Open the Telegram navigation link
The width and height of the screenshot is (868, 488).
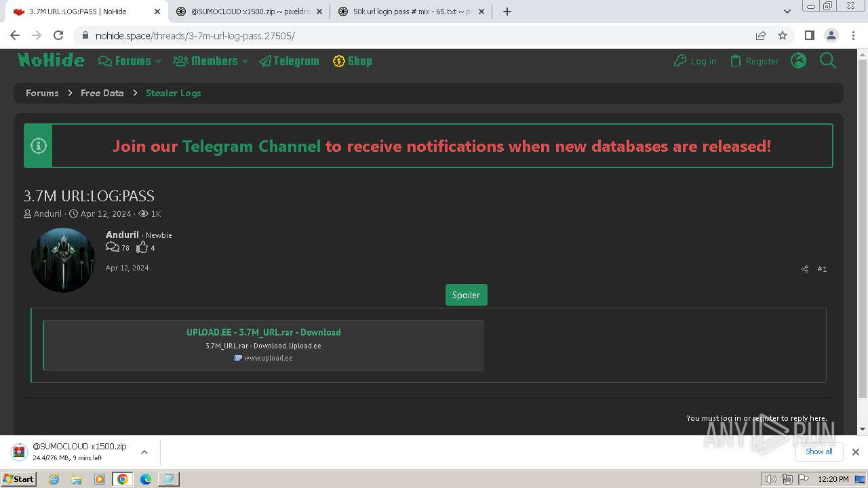tap(289, 61)
